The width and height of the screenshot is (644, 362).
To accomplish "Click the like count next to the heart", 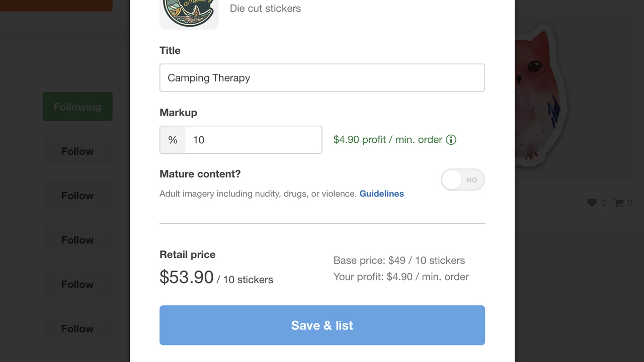I will point(603,203).
